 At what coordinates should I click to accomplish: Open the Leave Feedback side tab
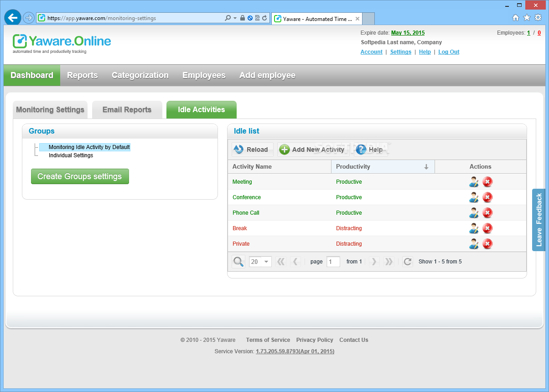click(x=539, y=220)
